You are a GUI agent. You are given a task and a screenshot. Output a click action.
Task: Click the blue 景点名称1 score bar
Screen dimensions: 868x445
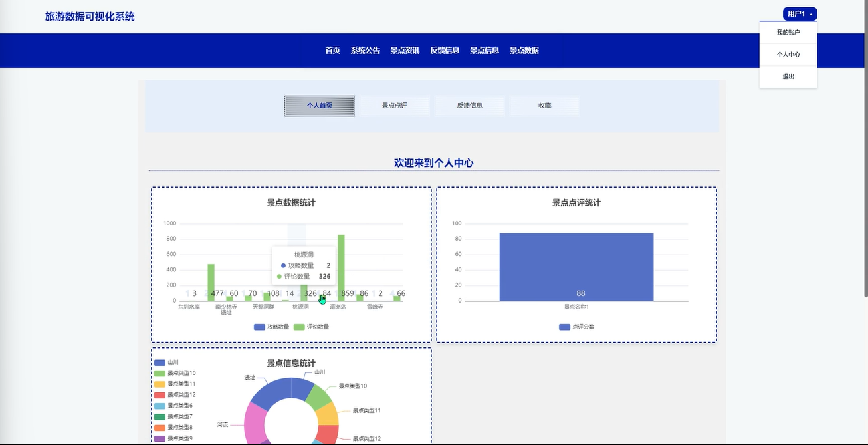coord(576,267)
